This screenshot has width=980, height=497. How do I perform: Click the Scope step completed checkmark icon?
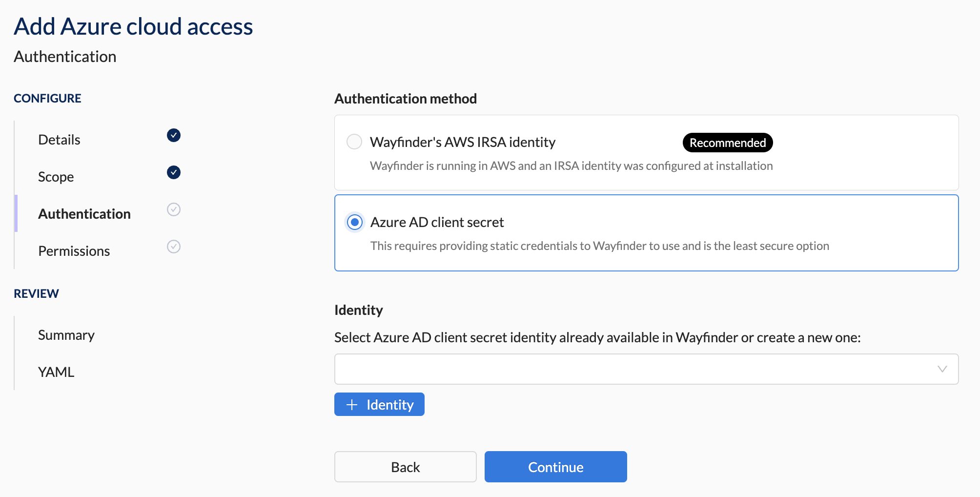pos(174,172)
